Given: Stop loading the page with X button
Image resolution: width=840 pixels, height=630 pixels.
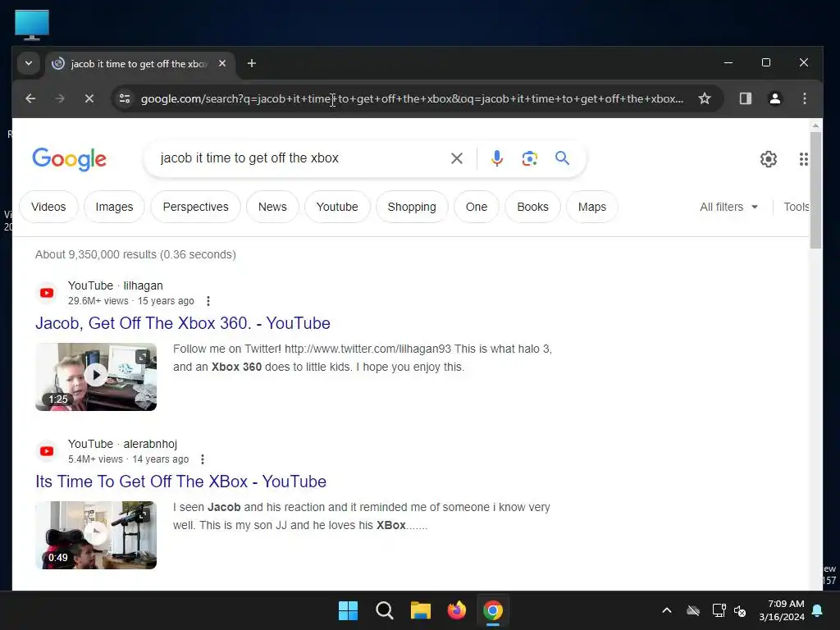Looking at the screenshot, I should [89, 98].
